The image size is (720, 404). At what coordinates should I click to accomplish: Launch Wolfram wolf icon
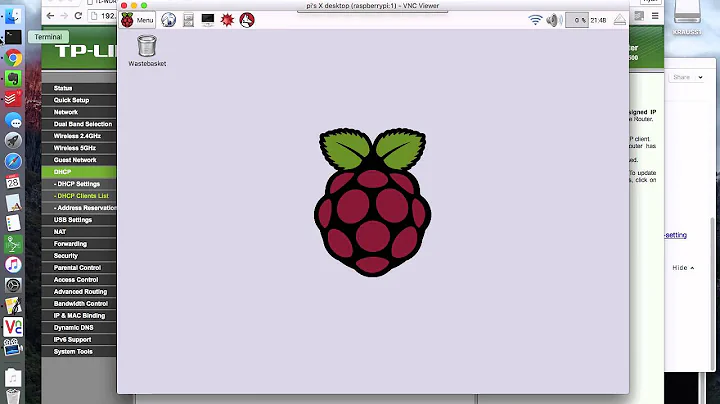coord(247,20)
